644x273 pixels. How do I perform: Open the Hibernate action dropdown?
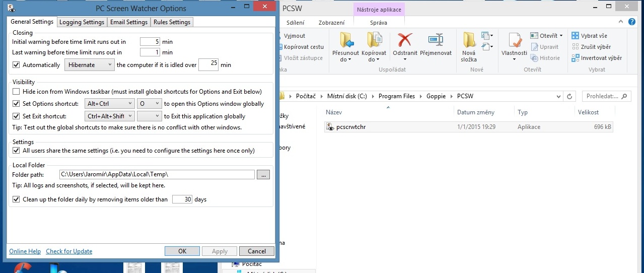coord(90,65)
